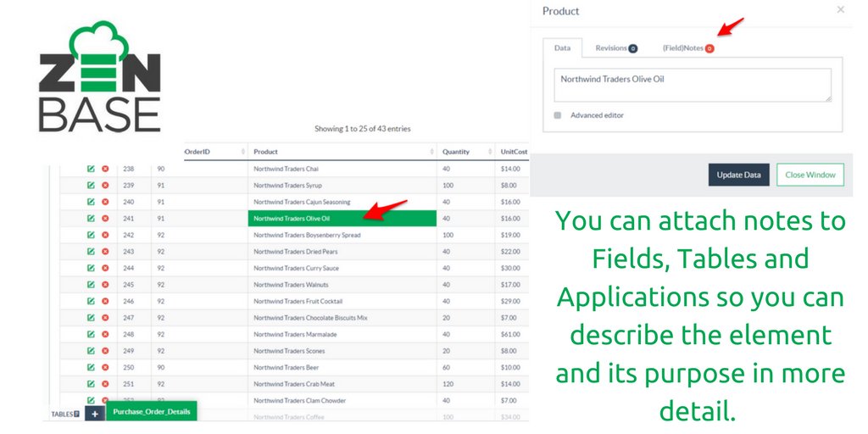Select the Northwind Traders Syrup cell

pyautogui.click(x=342, y=186)
